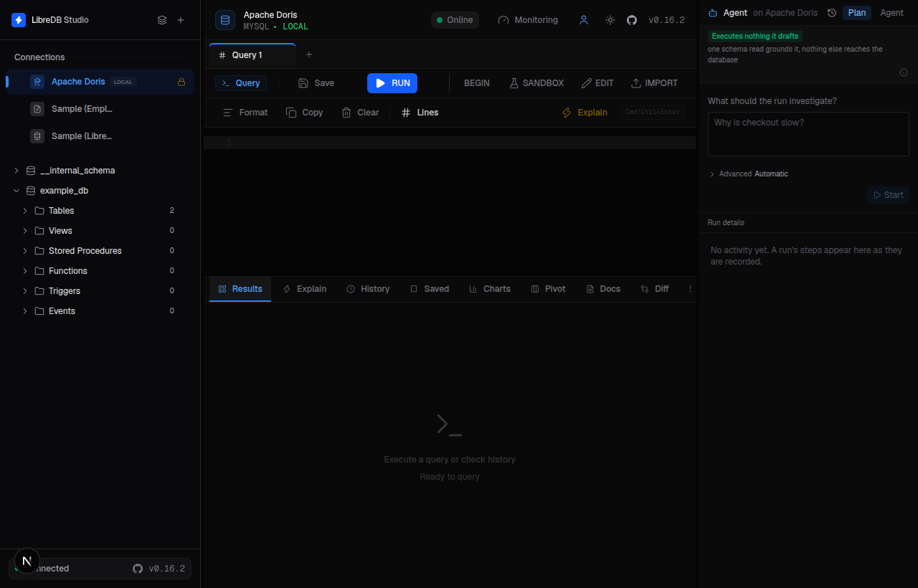Expand the Views folder

tap(25, 231)
